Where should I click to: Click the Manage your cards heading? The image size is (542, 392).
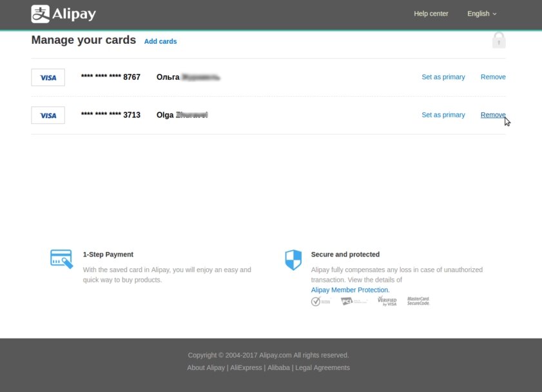[84, 40]
